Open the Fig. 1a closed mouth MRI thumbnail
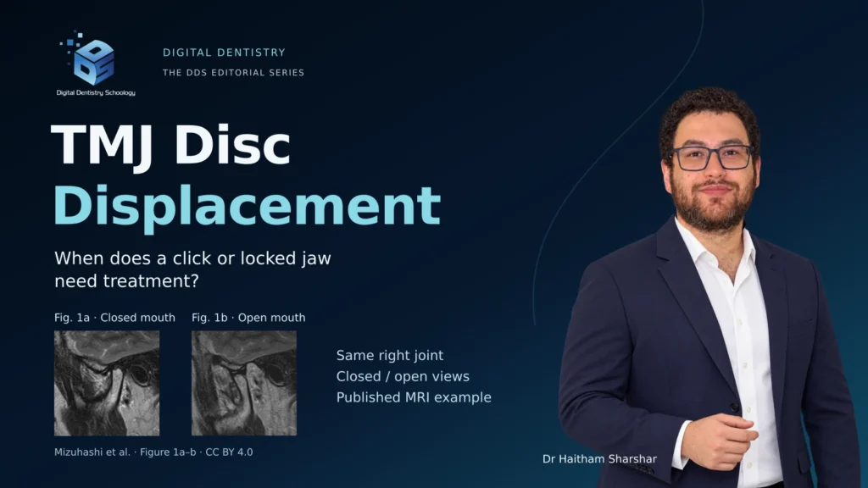This screenshot has width=868, height=488. click(x=107, y=384)
